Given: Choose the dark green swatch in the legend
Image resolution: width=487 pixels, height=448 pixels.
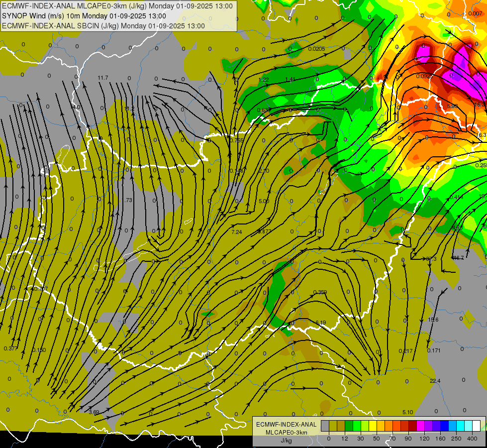Looking at the screenshot, I should pos(349,426).
